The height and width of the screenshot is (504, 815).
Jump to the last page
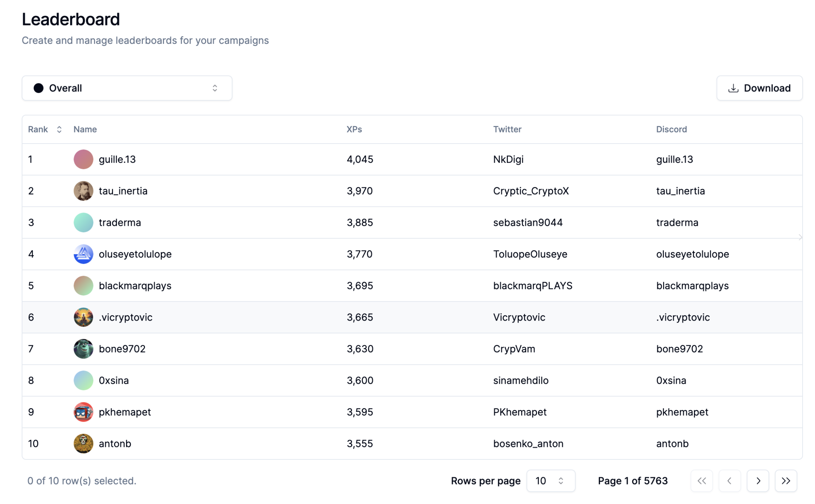point(785,481)
